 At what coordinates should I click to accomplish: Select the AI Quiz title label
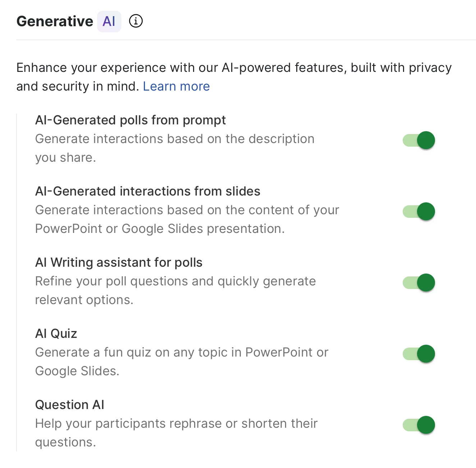pyautogui.click(x=56, y=334)
